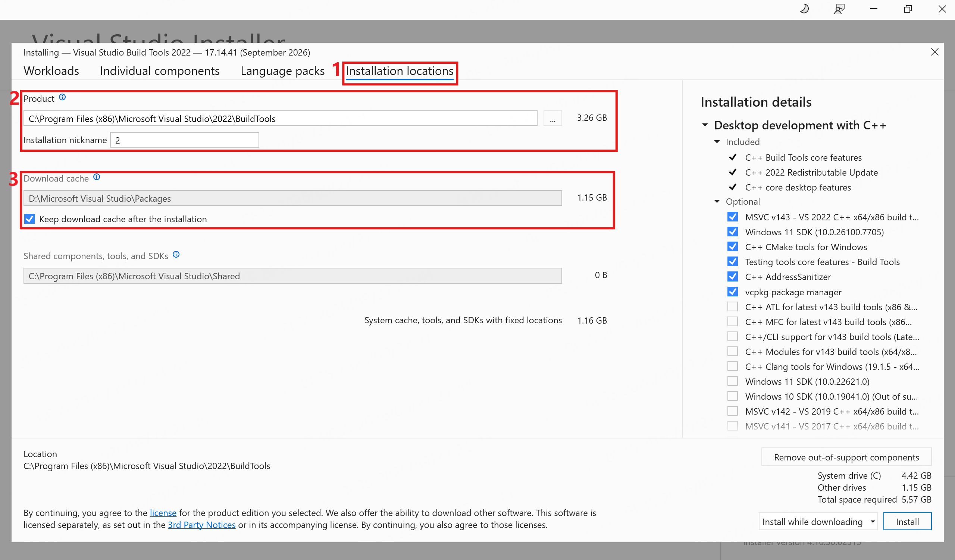Click the info icon beside Download cache
Screen dimensions: 955x560
[97, 177]
